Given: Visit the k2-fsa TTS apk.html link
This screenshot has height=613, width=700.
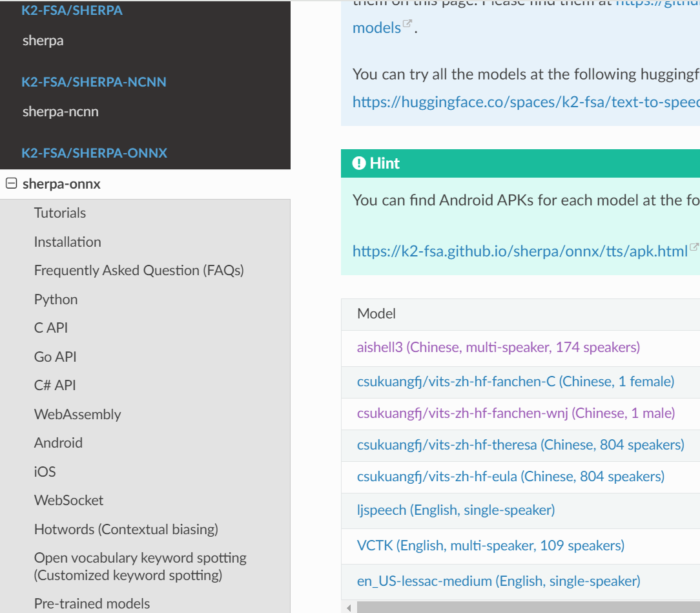Looking at the screenshot, I should click(520, 251).
